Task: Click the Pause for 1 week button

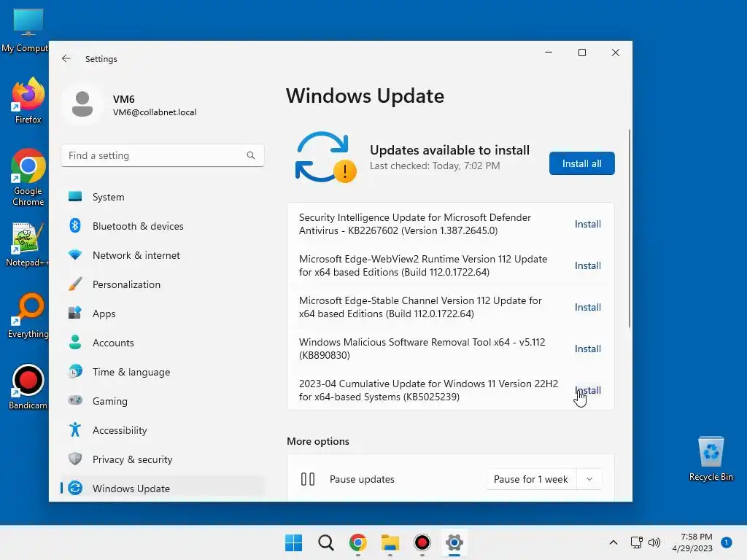Action: pyautogui.click(x=531, y=479)
